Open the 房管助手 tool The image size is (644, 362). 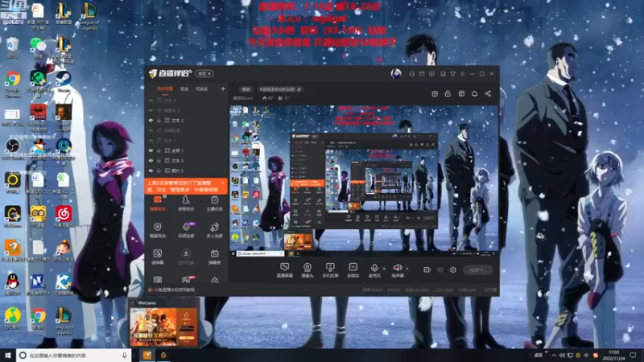click(186, 204)
